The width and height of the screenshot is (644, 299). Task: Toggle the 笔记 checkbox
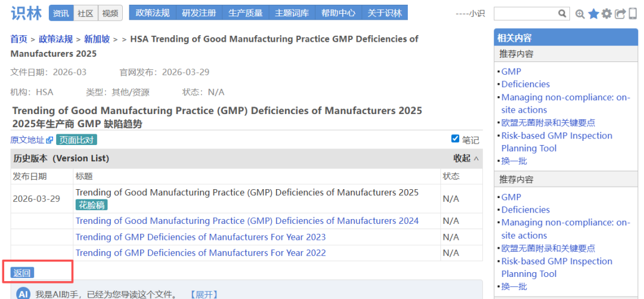coord(456,139)
